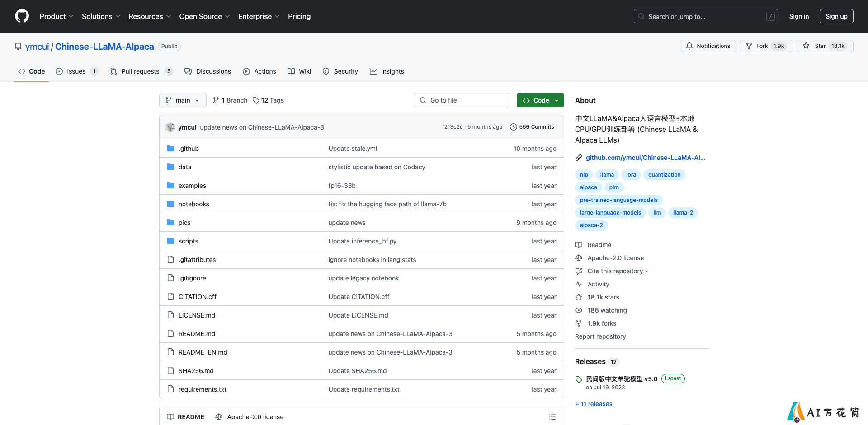Viewport: 868px width, 425px height.
Task: Select the Apache-2.0 license tab below files
Action: pyautogui.click(x=250, y=417)
